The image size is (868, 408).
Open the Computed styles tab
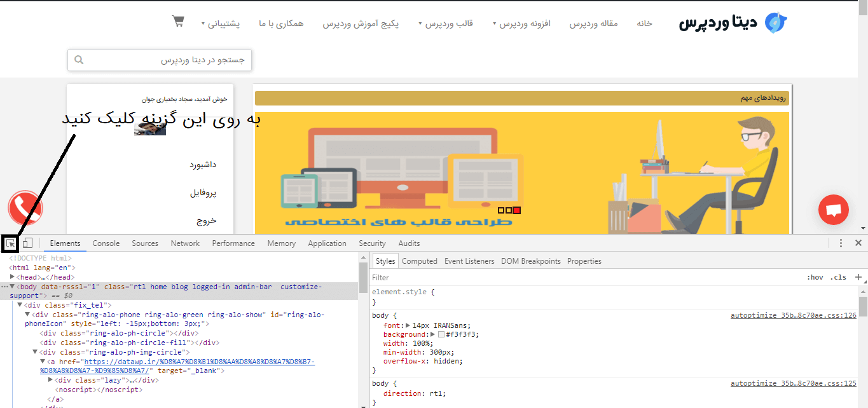419,261
